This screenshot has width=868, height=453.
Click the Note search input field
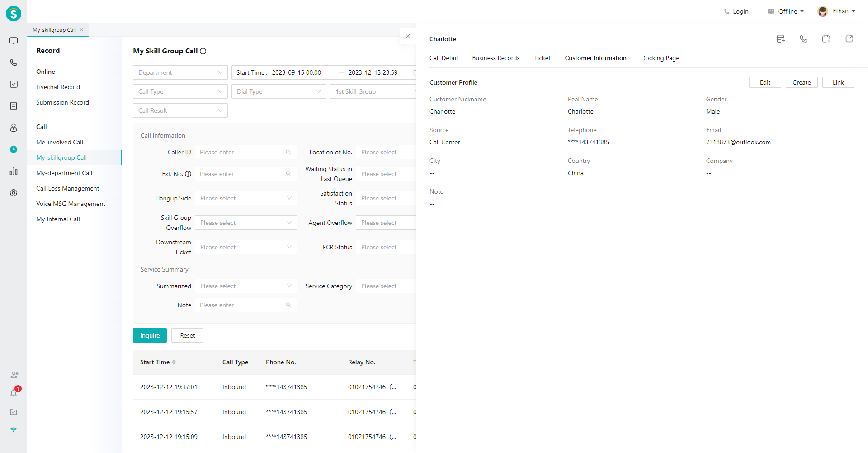coord(246,305)
